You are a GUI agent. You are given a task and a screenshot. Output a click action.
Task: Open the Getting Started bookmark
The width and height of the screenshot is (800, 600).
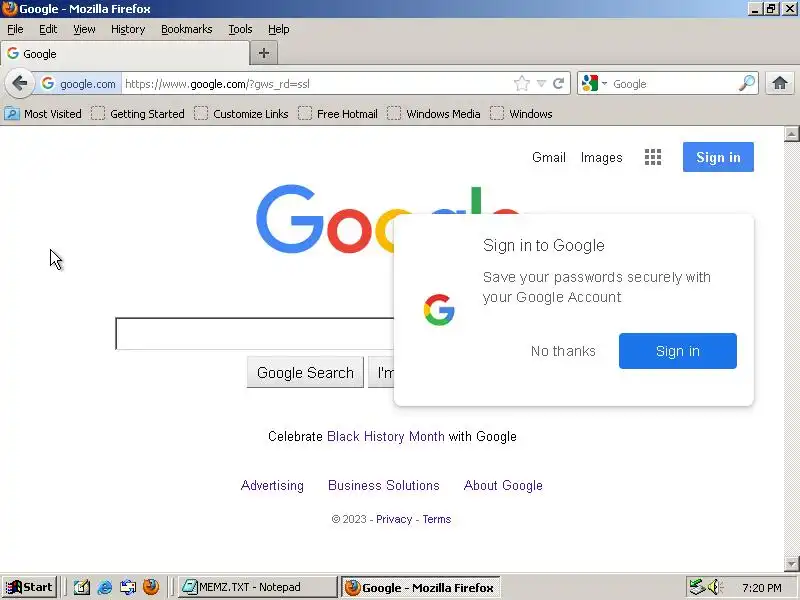coord(138,114)
